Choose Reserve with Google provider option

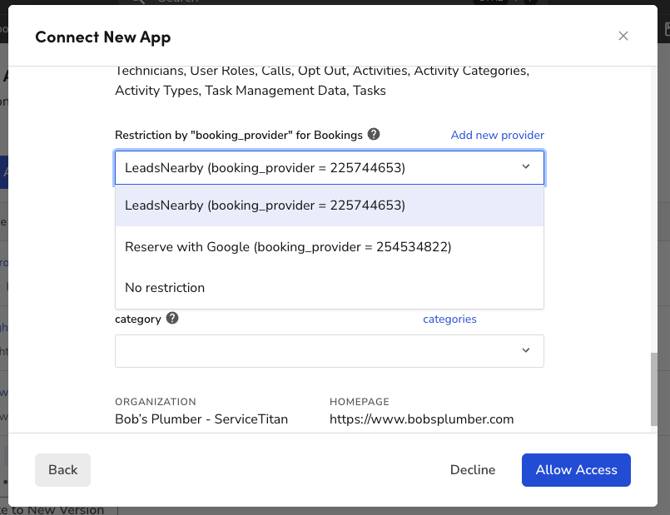[329, 247]
